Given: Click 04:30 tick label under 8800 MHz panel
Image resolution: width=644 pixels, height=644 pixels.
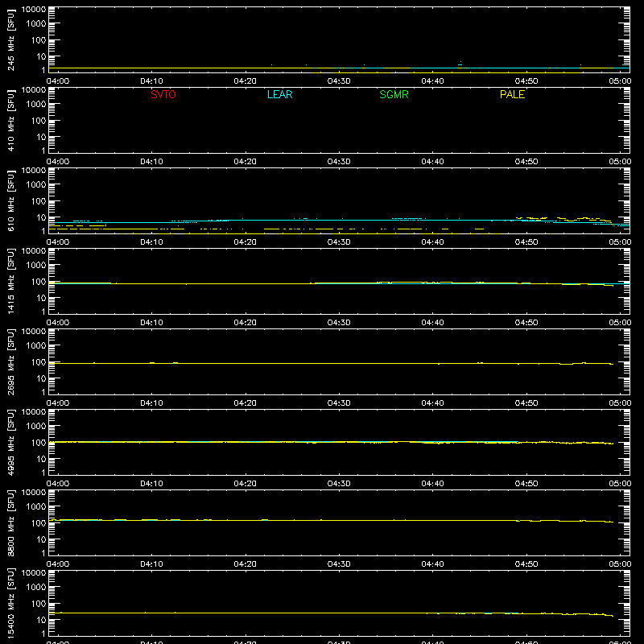Looking at the screenshot, I should (x=339, y=564).
